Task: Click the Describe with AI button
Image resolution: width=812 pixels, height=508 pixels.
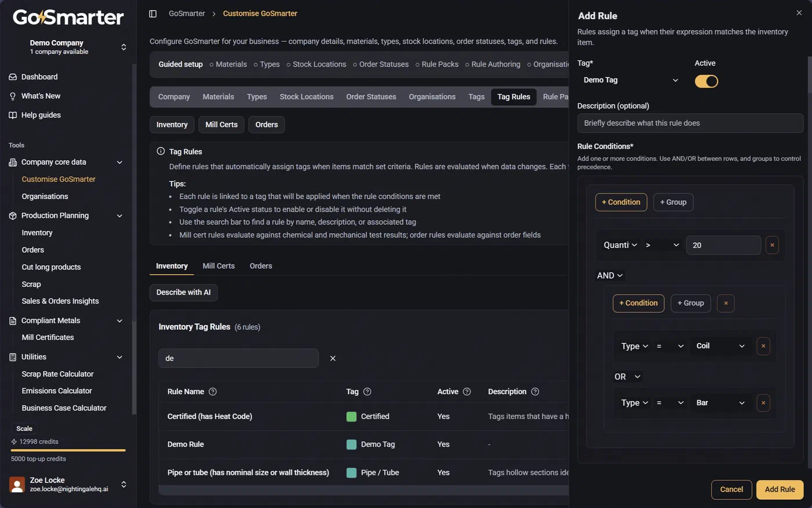Action: [183, 293]
